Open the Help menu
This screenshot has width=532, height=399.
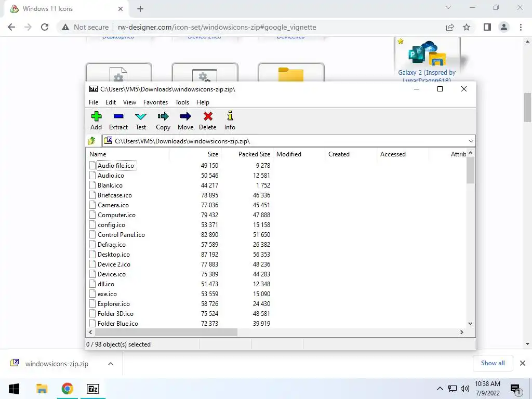point(203,102)
